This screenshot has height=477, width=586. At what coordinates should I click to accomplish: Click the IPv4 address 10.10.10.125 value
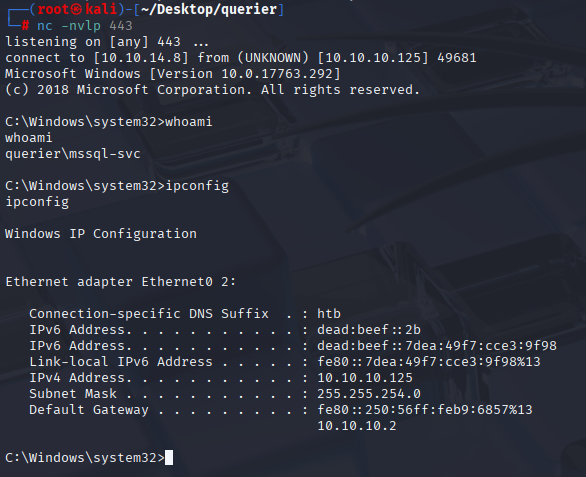pos(365,378)
